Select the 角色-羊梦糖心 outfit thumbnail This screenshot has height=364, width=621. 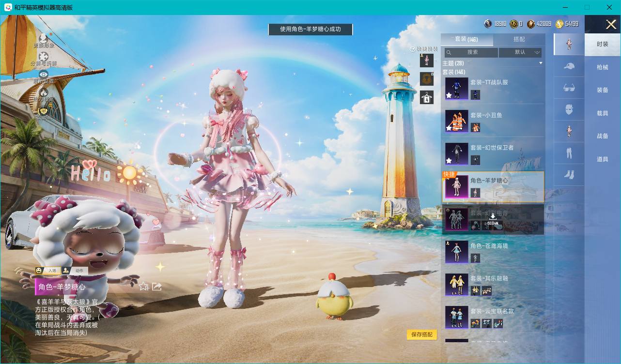click(x=457, y=187)
